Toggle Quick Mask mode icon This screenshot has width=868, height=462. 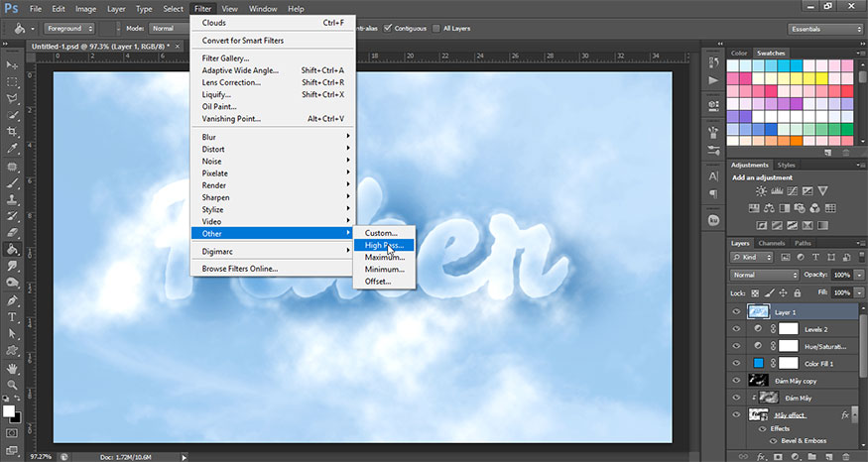click(x=12, y=433)
